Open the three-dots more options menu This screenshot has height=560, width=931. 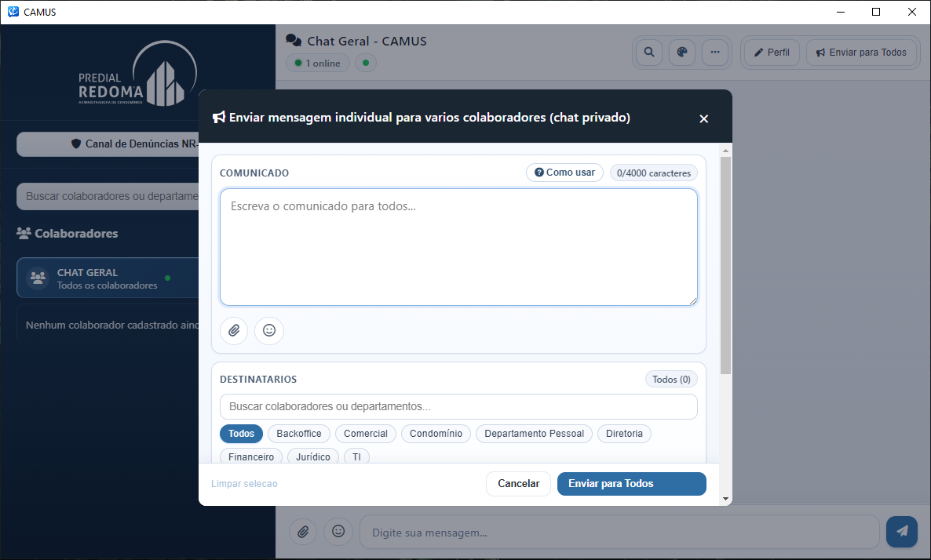(715, 53)
